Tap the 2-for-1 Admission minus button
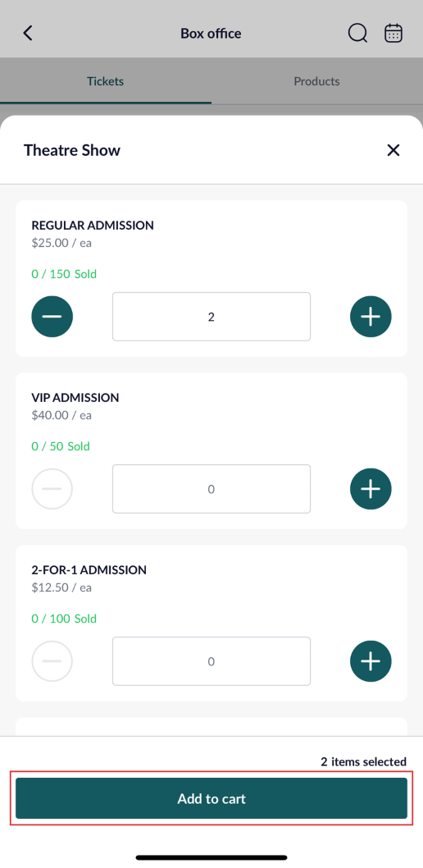This screenshot has height=868, width=423. tap(52, 661)
